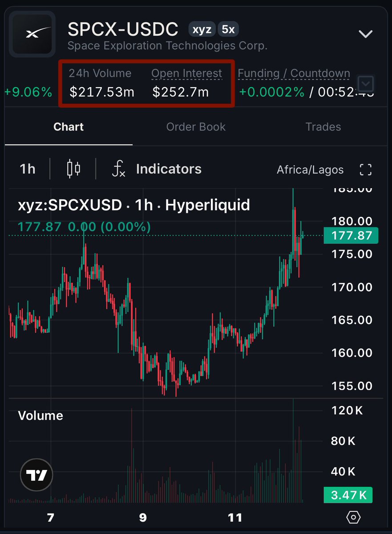Click the SPCX-USDC pair title
392x534 pixels.
pos(123,29)
